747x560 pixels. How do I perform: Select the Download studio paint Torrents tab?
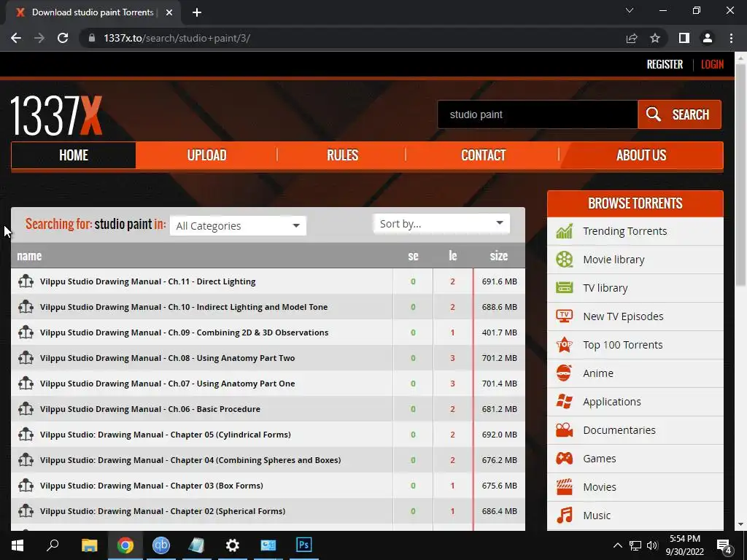93,12
